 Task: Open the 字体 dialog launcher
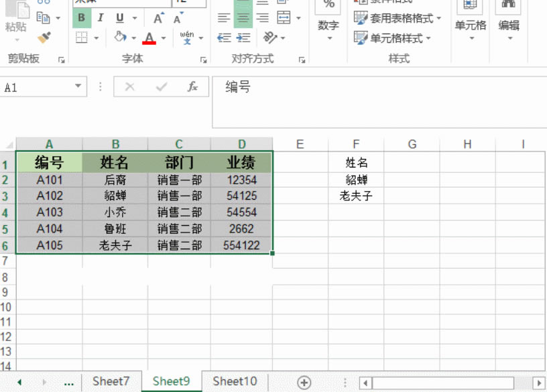[203, 60]
